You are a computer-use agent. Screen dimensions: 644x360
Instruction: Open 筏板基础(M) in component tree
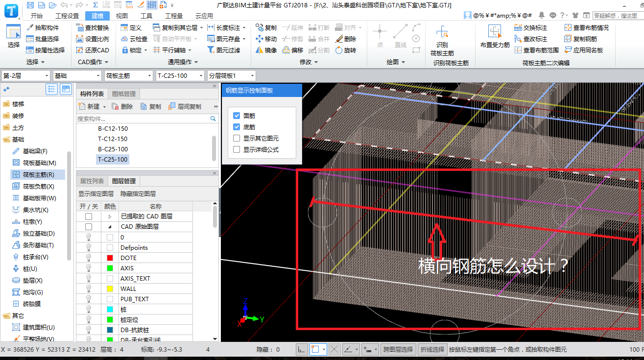click(x=34, y=163)
